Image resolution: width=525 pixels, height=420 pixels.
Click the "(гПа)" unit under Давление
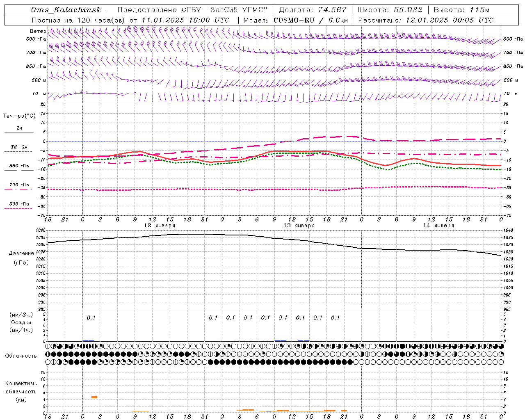(21, 263)
